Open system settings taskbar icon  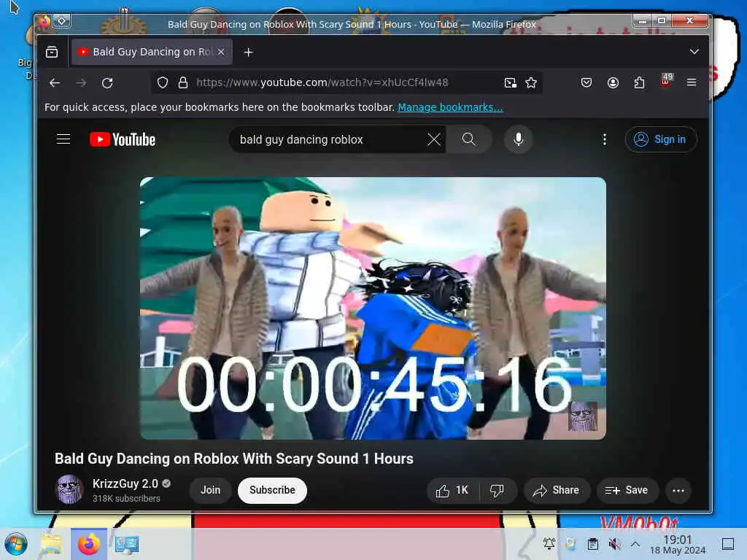coord(127,544)
